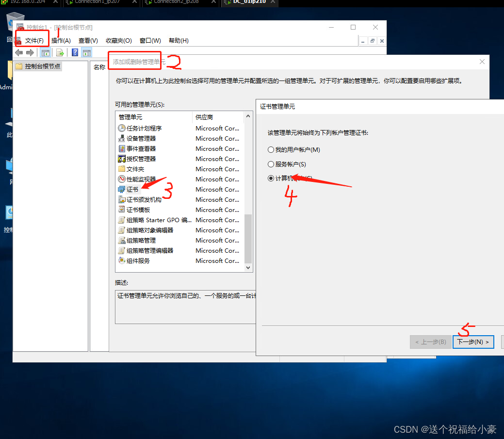The height and width of the screenshot is (439, 504).
Task: Select the 证书 snap-in icon
Action: point(121,190)
